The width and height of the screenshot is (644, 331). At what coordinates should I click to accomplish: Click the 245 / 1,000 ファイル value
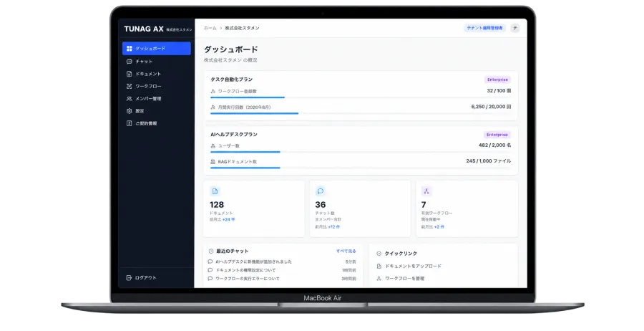[489, 161]
